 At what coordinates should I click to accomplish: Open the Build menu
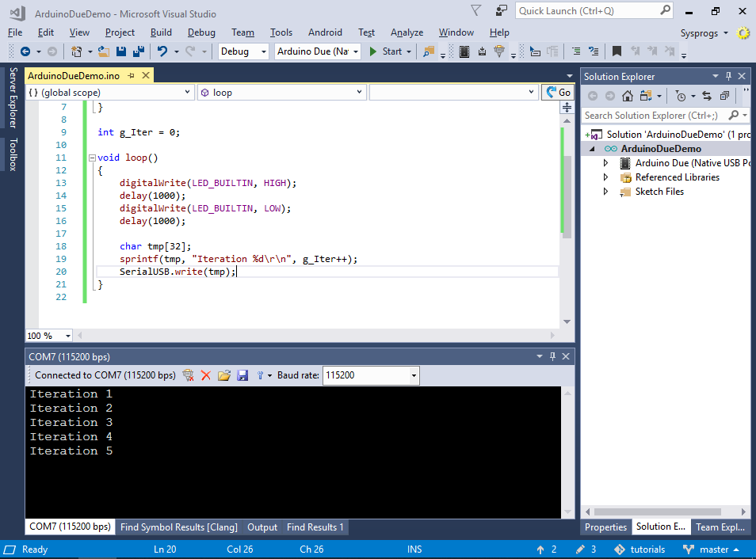pyautogui.click(x=161, y=32)
